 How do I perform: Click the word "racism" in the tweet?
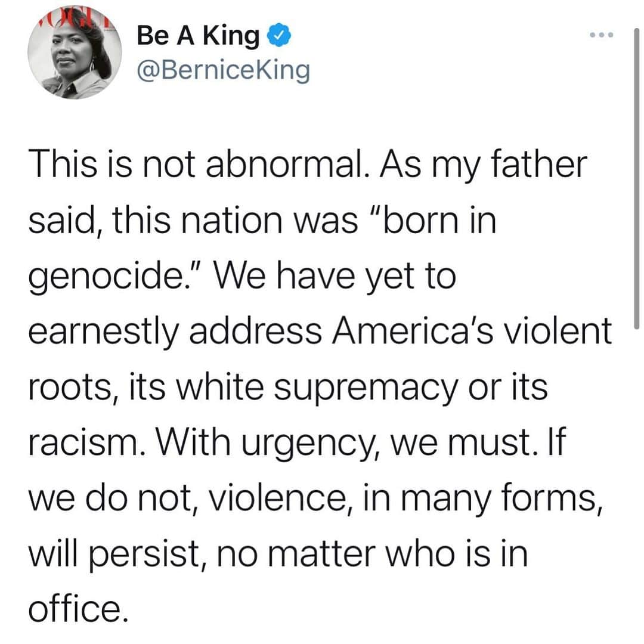[84, 444]
